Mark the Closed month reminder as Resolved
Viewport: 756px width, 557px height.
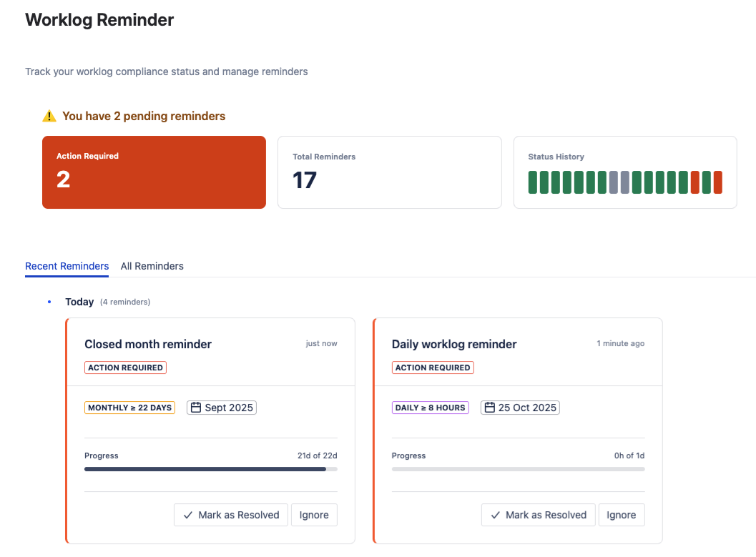(230, 515)
